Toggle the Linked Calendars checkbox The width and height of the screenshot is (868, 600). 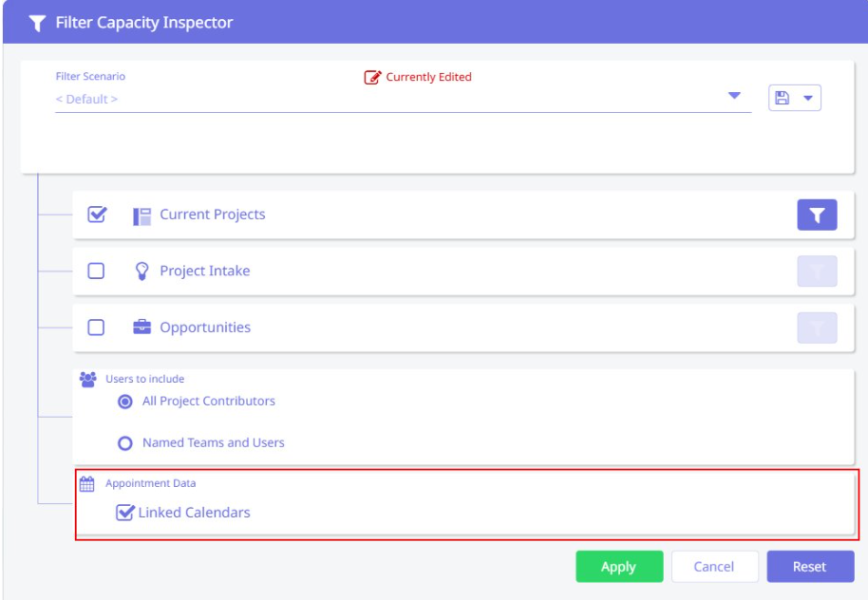(124, 513)
